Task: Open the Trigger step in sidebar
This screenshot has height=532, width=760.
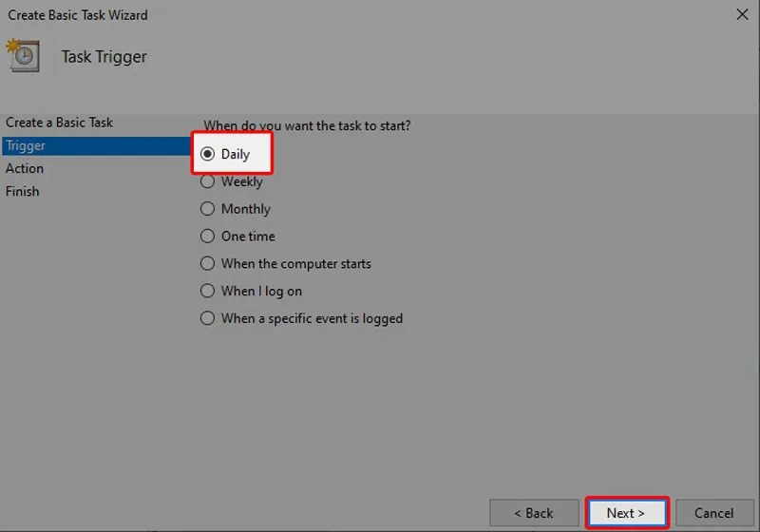Action: click(x=26, y=145)
